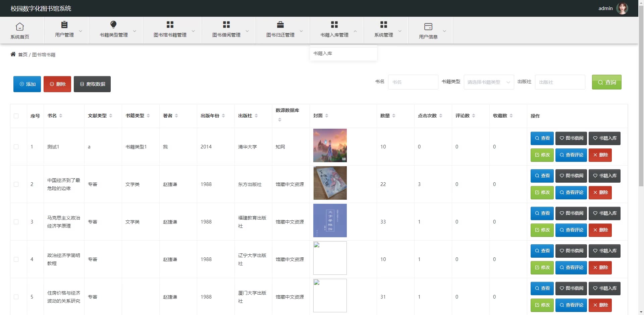Expand the 图书借阅管理 menu chevron
644x315 pixels.
247,31
